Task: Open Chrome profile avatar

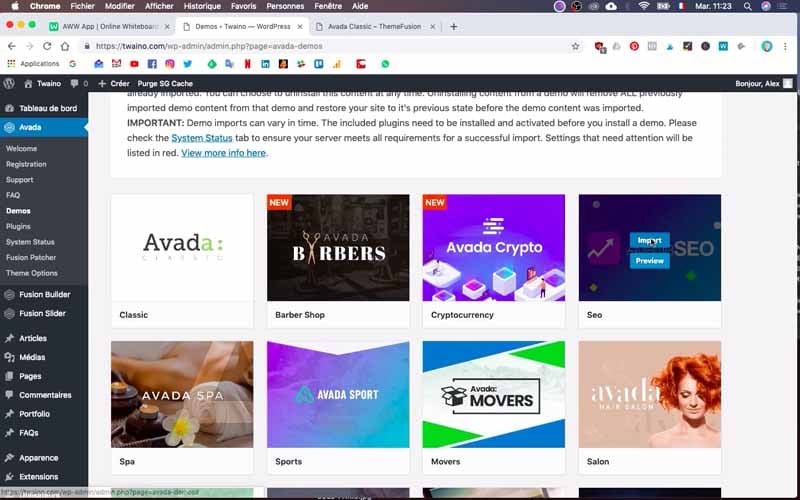Action: [x=767, y=46]
